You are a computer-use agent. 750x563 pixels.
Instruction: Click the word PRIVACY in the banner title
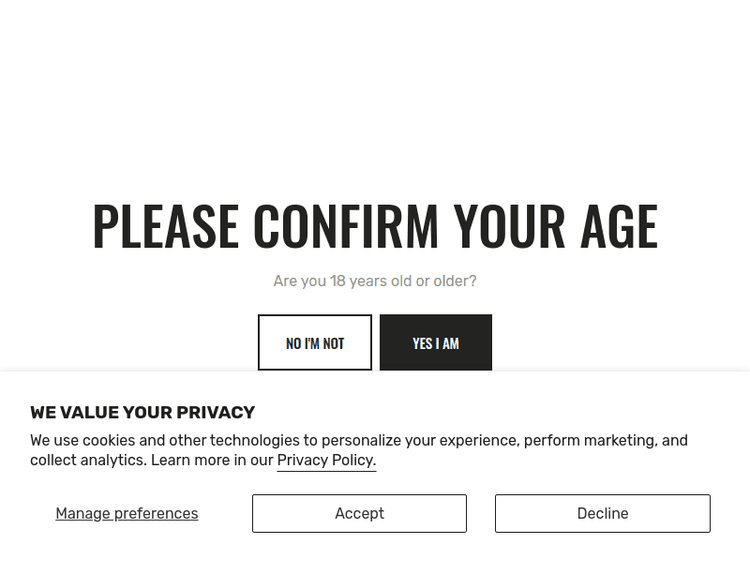(216, 412)
